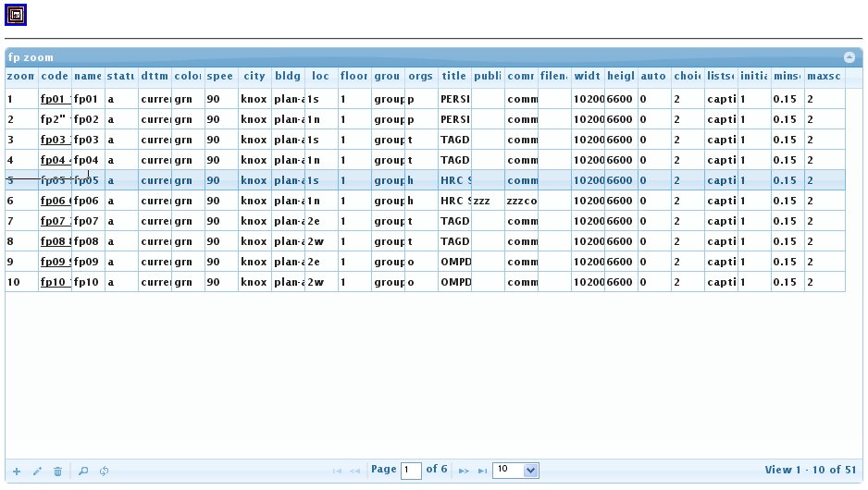Viewport: 868px width, 490px height.
Task: Click the zzzco comment cell in row 6
Action: click(x=521, y=201)
